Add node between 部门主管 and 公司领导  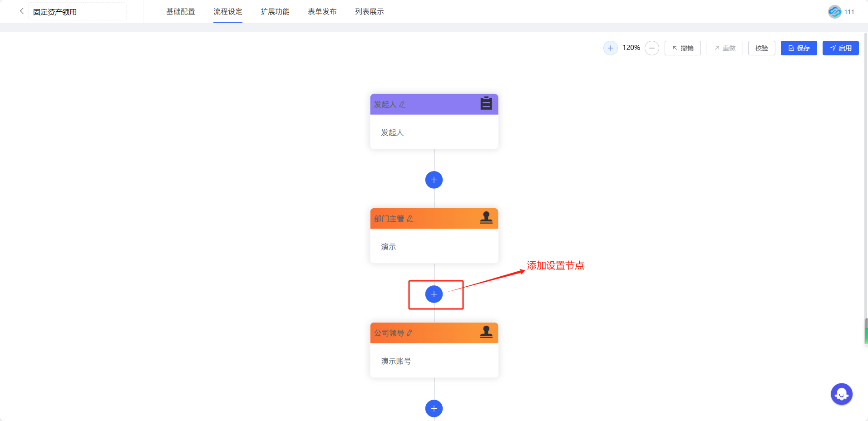coord(434,294)
